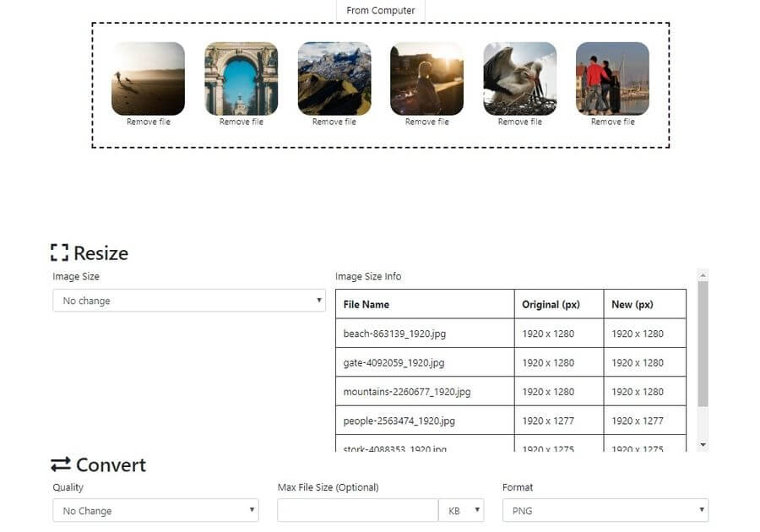Screen dimensions: 760x532
Task: Click the Resize heading text
Action: 100,253
